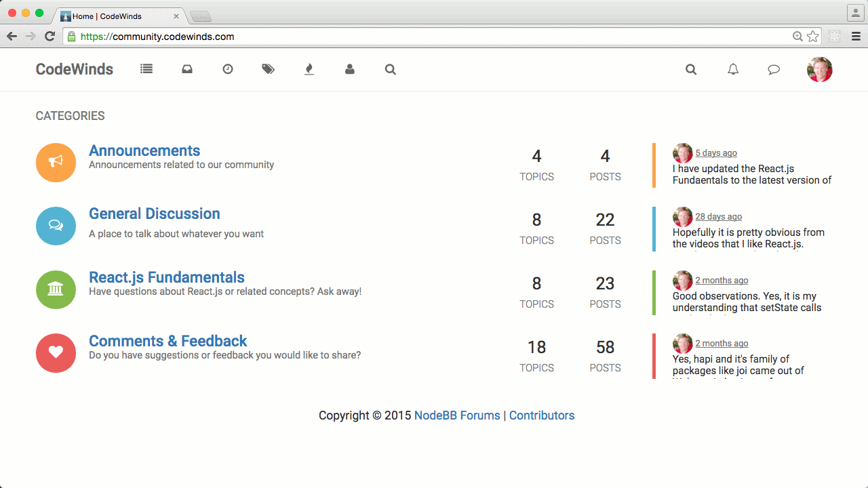Click the 'Yes, hapi and it's family' post preview
This screenshot has height=488, width=868.
738,365
